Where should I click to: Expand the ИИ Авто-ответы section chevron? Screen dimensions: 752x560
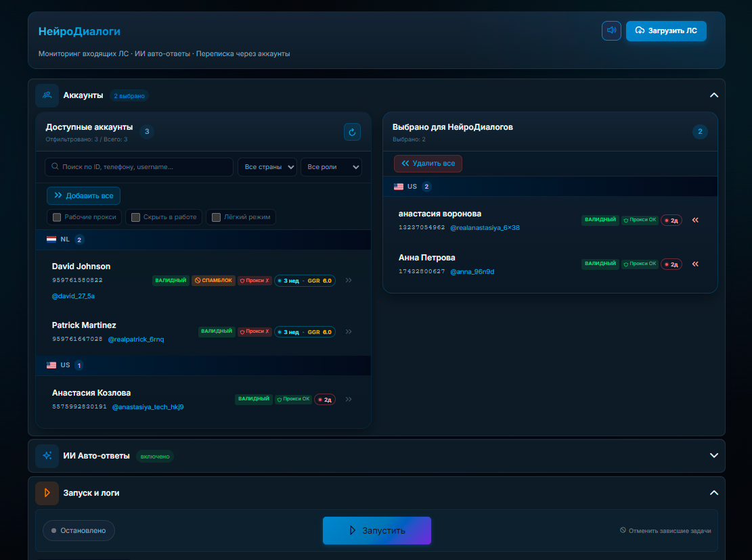[x=713, y=456]
